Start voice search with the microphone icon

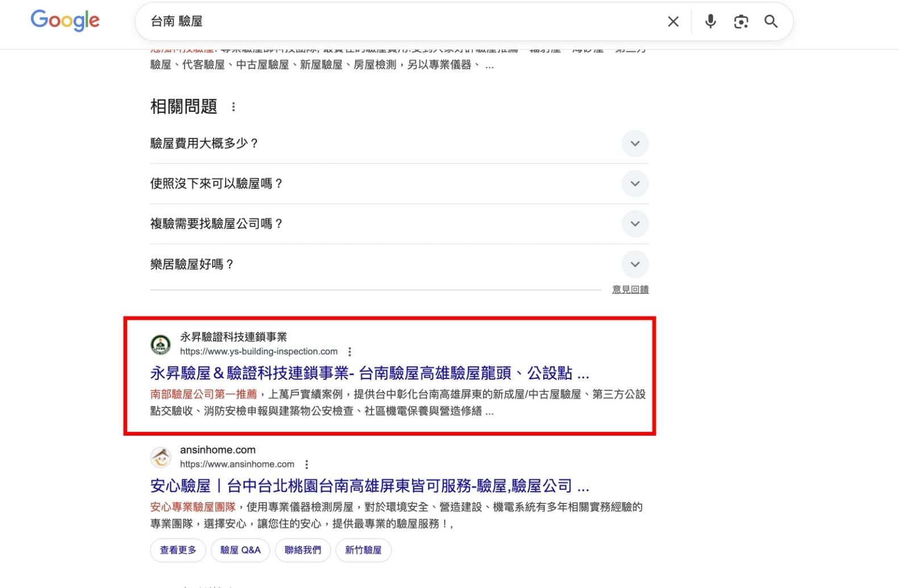[x=710, y=22]
